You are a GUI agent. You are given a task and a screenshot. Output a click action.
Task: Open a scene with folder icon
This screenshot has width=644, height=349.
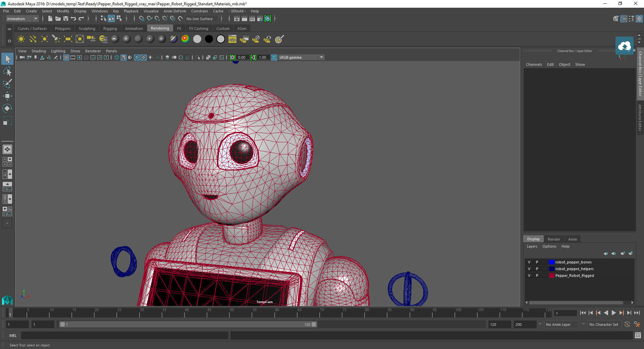58,19
